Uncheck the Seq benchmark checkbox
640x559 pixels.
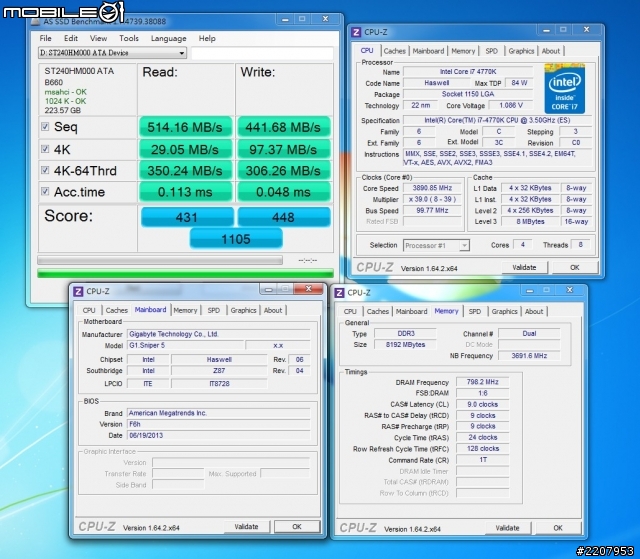[45, 126]
